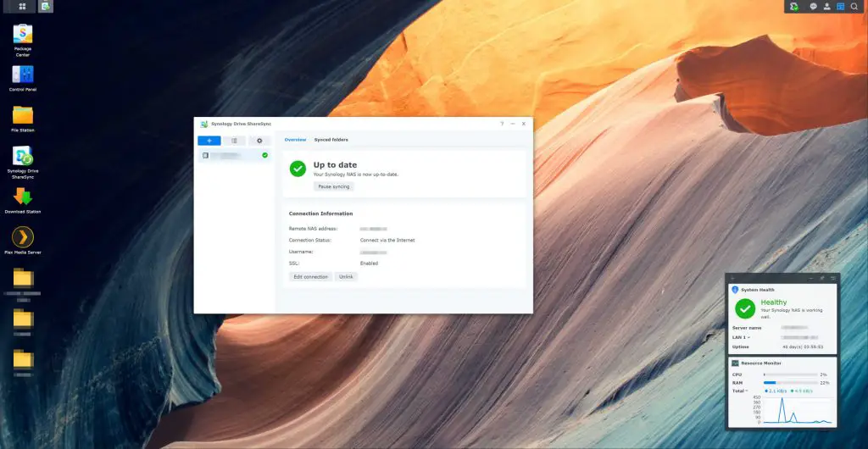The image size is (868, 449).
Task: Launch Synology Drive ShareSync desktop icon
Action: click(23, 156)
